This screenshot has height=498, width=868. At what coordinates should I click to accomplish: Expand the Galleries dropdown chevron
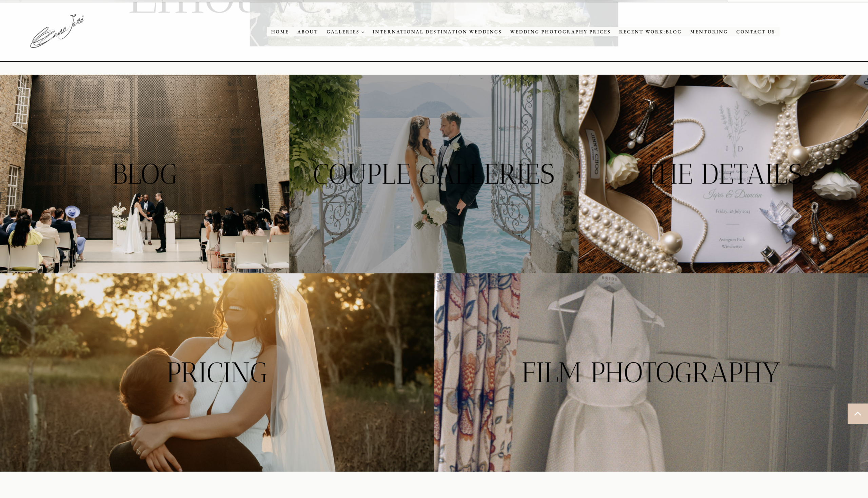[362, 32]
